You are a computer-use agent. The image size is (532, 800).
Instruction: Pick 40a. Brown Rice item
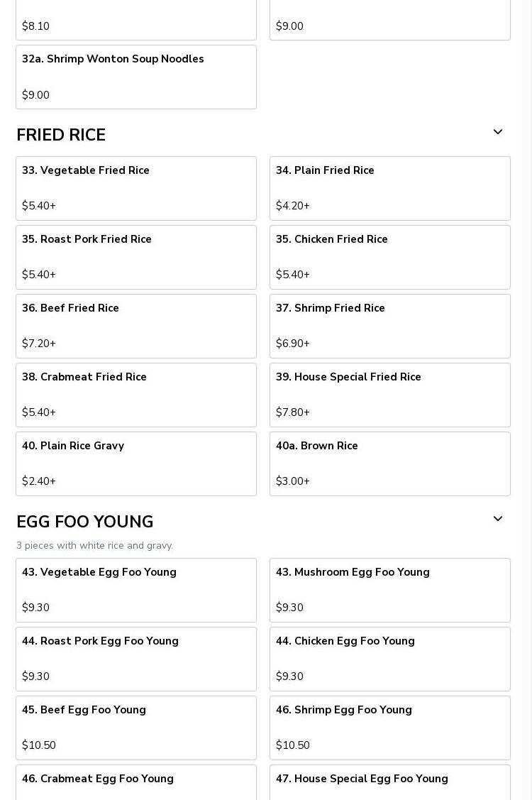389,464
